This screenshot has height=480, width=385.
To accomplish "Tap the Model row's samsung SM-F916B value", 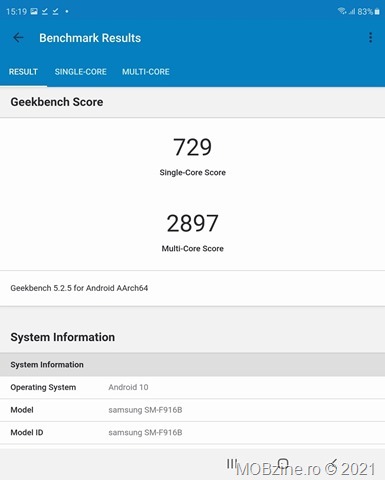I will (145, 410).
